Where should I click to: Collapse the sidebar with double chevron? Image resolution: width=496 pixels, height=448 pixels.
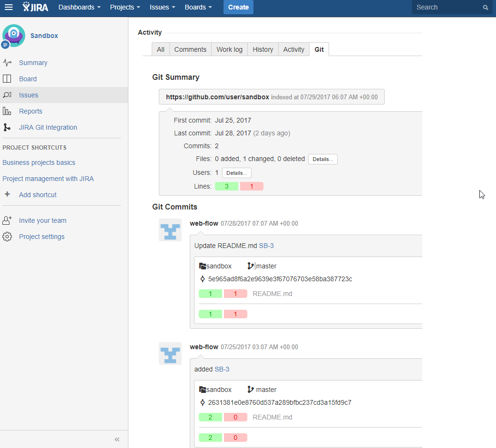tap(117, 439)
